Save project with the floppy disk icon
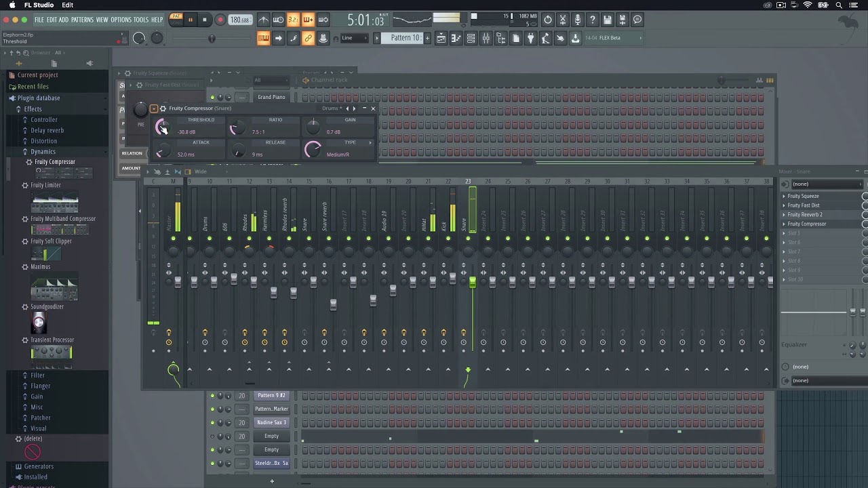Screen dimensions: 868x488 pos(607,20)
